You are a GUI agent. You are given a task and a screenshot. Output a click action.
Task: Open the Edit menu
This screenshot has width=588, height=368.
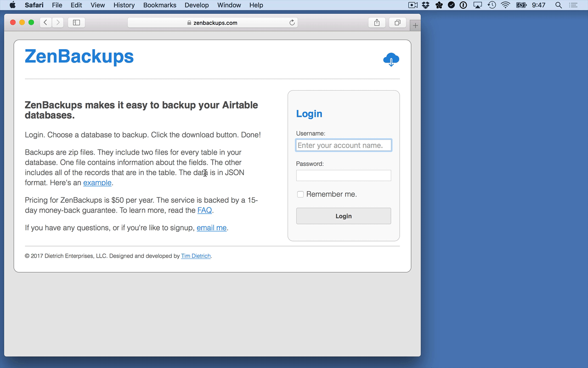pos(76,5)
